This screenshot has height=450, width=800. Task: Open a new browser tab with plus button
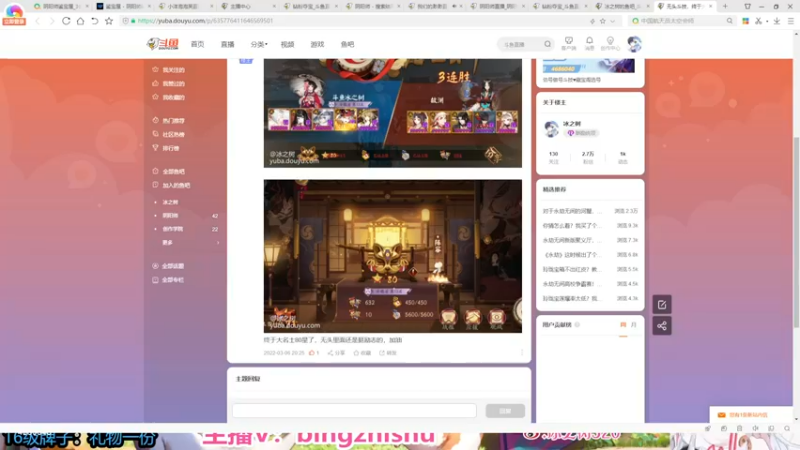pos(725,6)
